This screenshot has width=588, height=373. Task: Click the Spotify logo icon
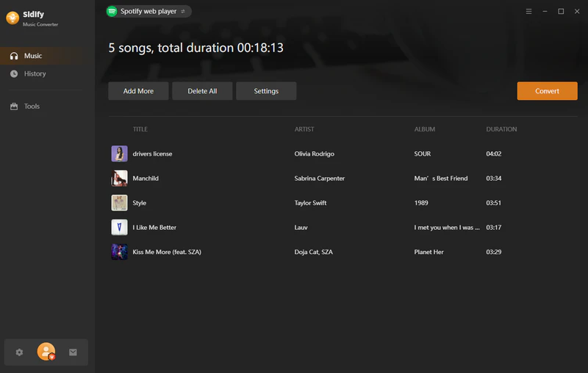coord(112,11)
